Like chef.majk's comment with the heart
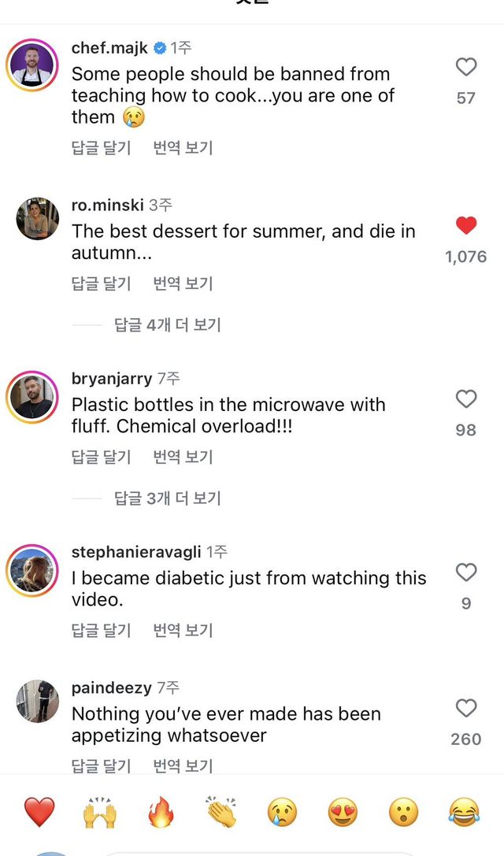The height and width of the screenshot is (856, 504). click(466, 68)
